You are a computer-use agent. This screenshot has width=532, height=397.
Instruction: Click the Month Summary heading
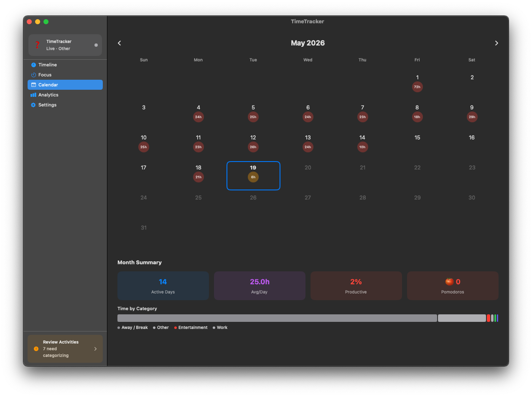click(140, 263)
